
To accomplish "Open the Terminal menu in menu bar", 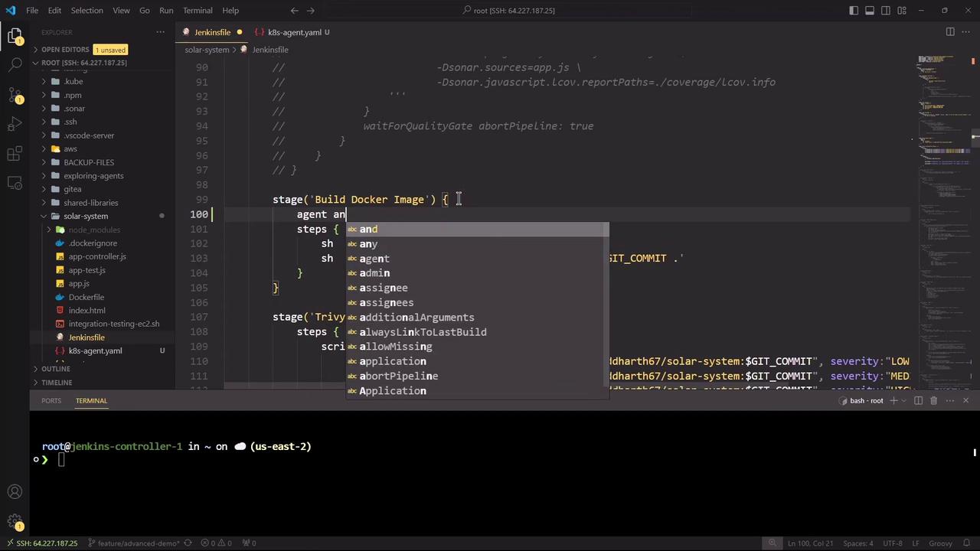I will 198,11.
